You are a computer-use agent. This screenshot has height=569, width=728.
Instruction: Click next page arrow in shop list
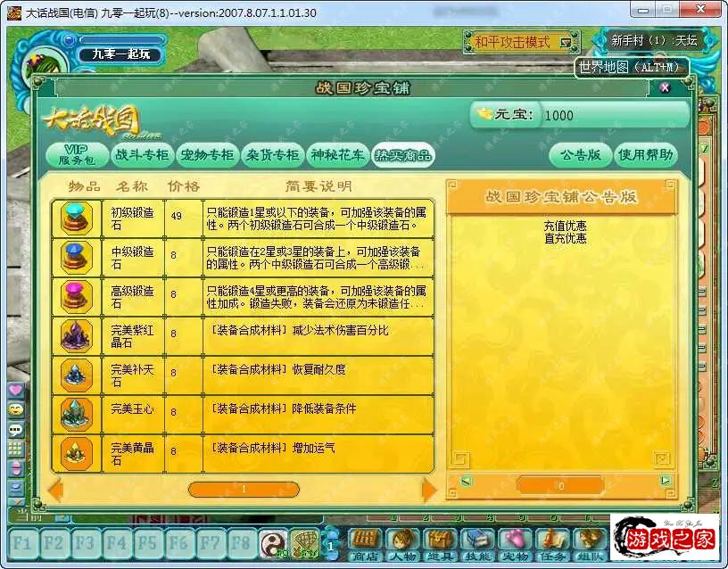point(429,489)
